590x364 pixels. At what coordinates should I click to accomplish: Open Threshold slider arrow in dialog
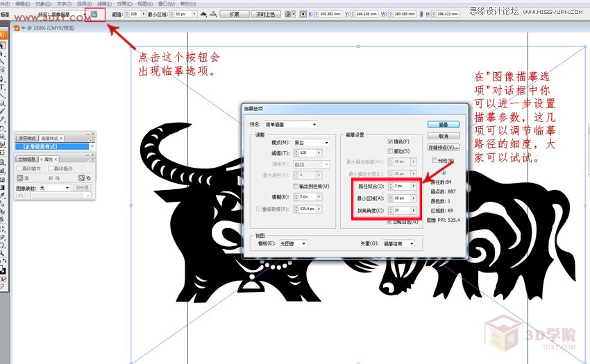click(x=319, y=153)
